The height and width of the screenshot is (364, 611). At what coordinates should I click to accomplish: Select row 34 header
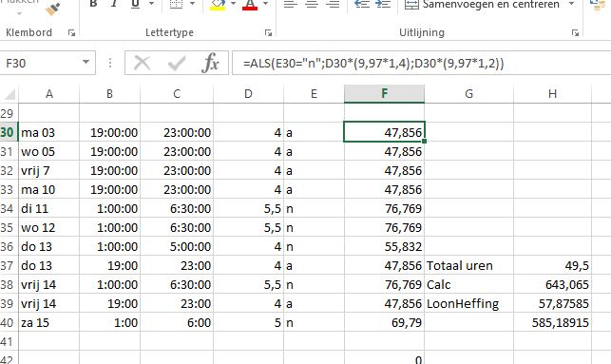8,208
